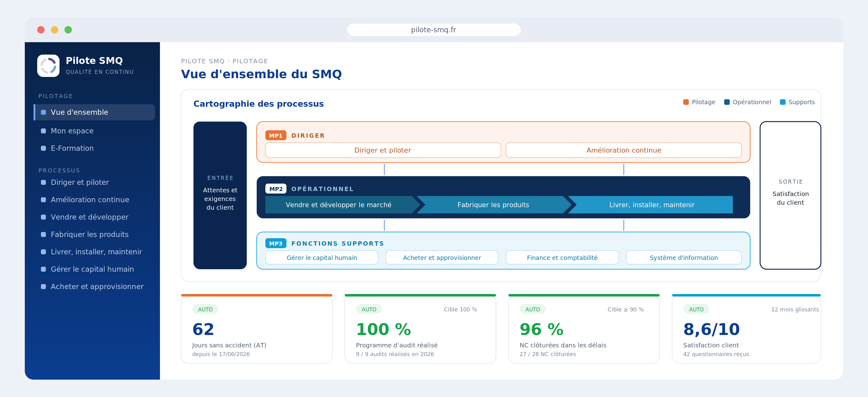This screenshot has width=868, height=397.
Task: Click the Amélioration continue process box in MP1
Action: tap(623, 150)
